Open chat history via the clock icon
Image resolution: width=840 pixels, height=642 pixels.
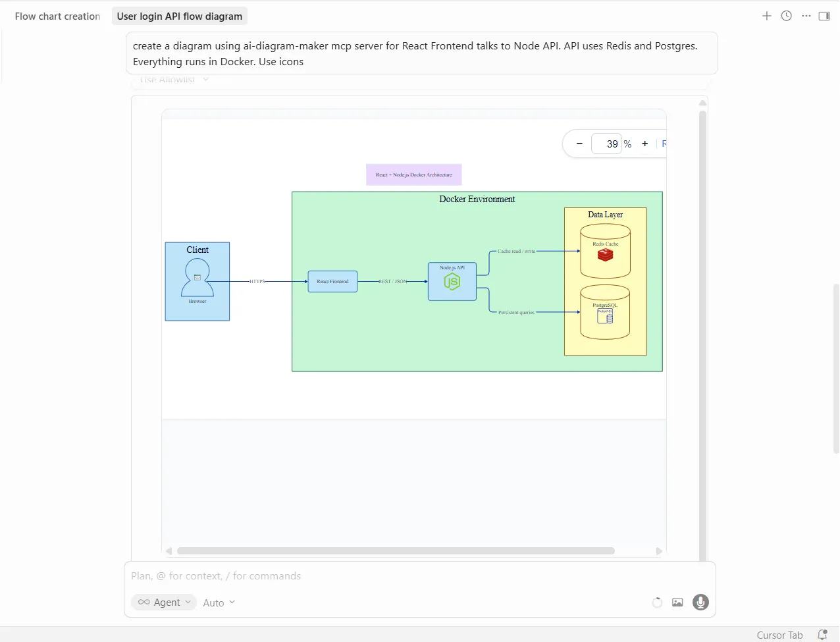click(x=786, y=15)
